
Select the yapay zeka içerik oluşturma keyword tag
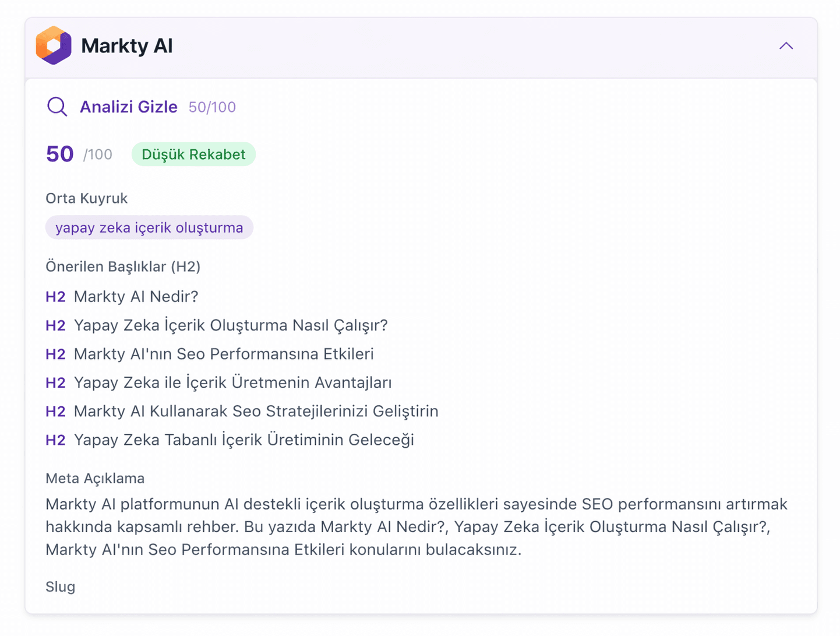point(149,228)
